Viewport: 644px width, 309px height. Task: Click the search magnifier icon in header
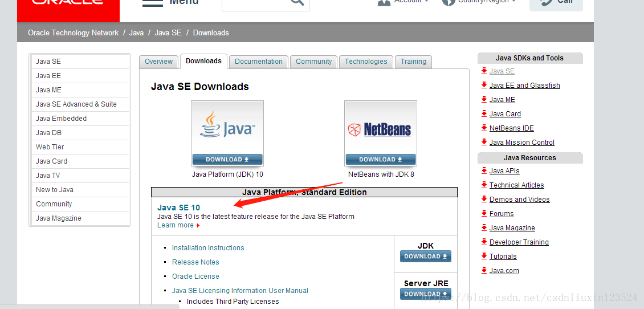(x=297, y=1)
